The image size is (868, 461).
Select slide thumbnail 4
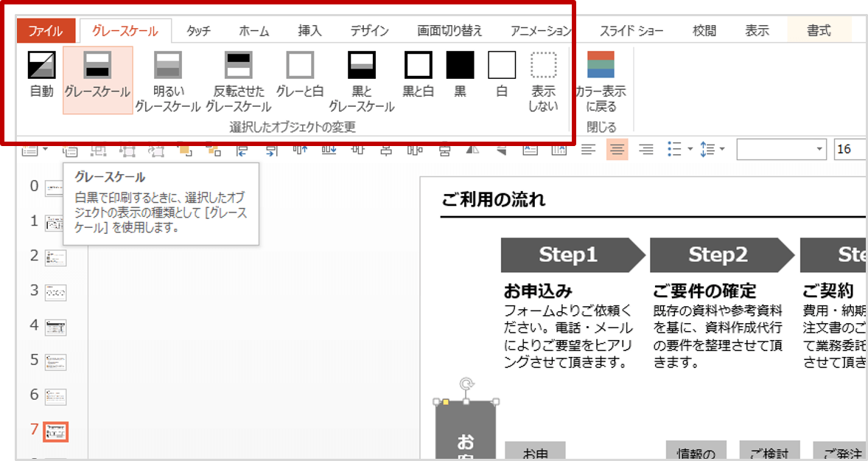(x=55, y=327)
